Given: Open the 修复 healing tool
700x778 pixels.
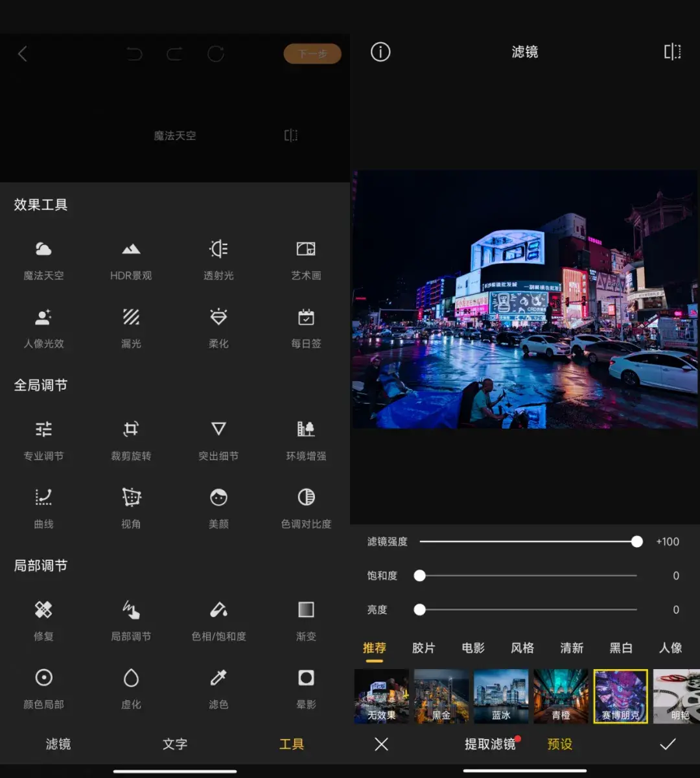Looking at the screenshot, I should (x=43, y=620).
